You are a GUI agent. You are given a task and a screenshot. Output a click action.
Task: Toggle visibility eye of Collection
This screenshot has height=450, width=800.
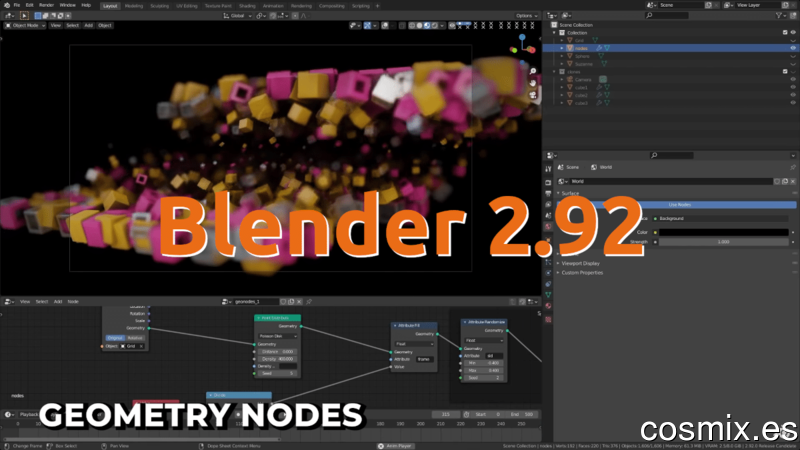point(793,32)
